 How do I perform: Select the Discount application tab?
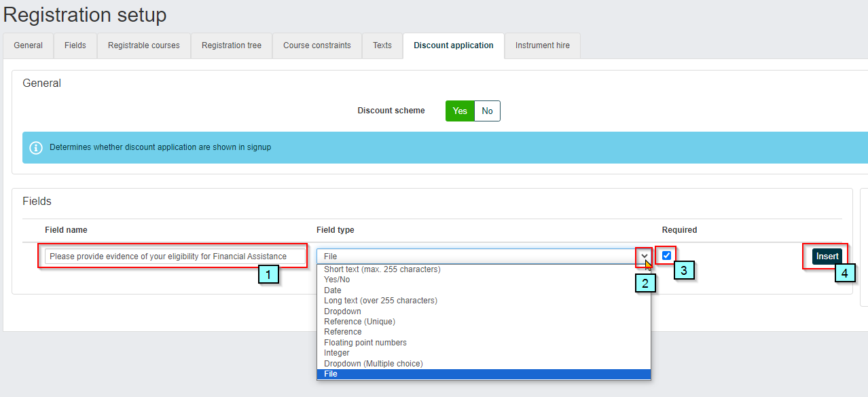[454, 45]
